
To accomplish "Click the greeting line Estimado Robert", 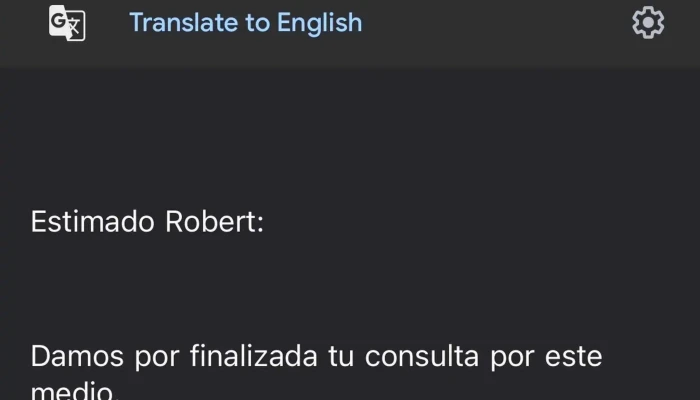I will point(147,222).
